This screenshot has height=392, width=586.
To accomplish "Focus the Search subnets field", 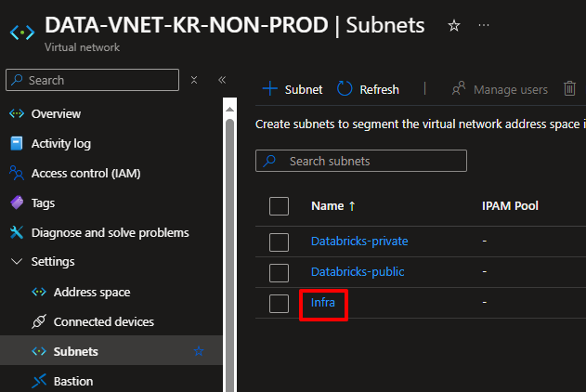I will 361,161.
